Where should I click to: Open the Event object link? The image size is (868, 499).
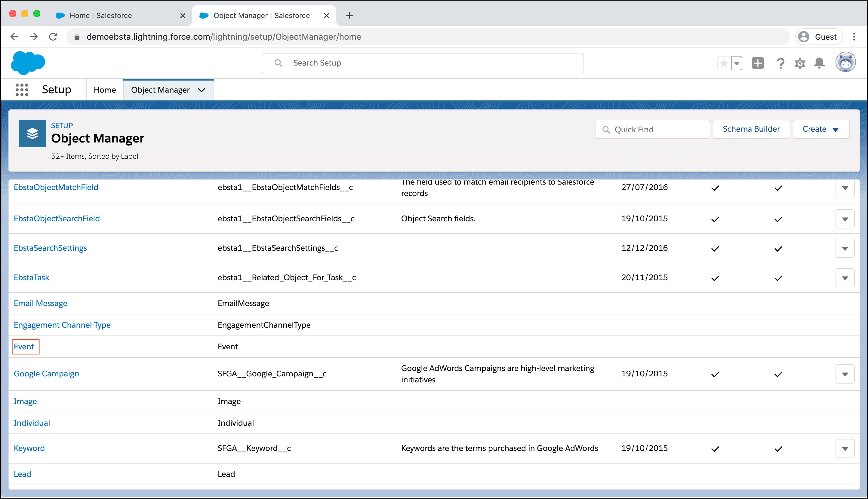(x=24, y=347)
